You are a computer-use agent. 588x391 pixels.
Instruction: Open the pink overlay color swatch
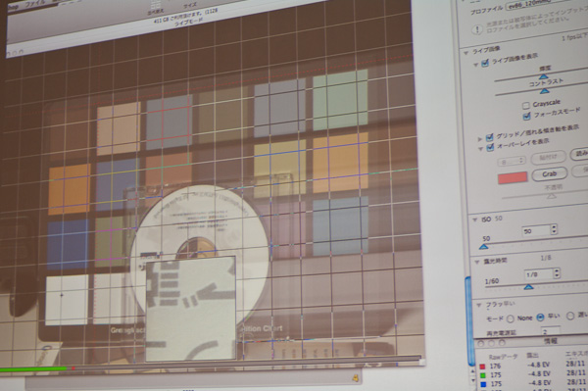point(513,177)
